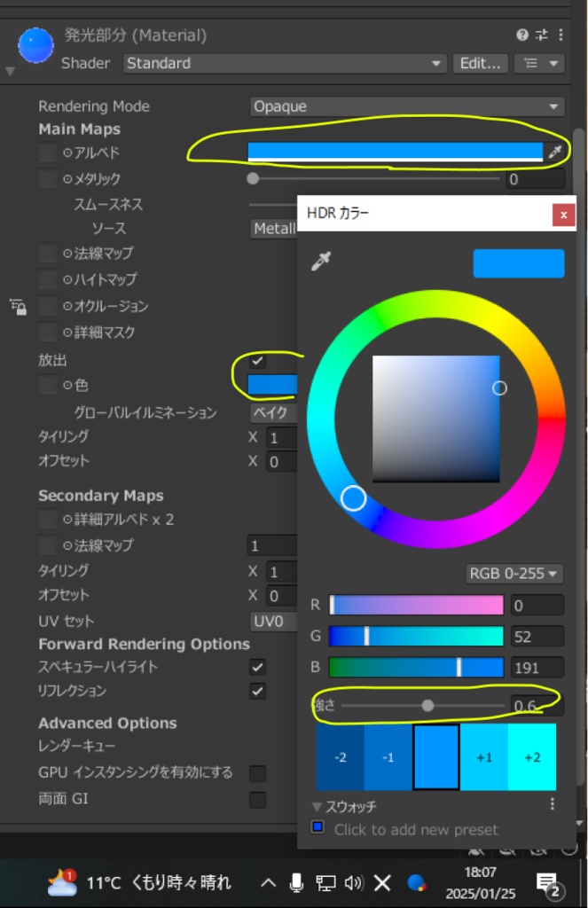This screenshot has width=588, height=908.
Task: Select the -2 exposure swatch
Action: point(340,757)
